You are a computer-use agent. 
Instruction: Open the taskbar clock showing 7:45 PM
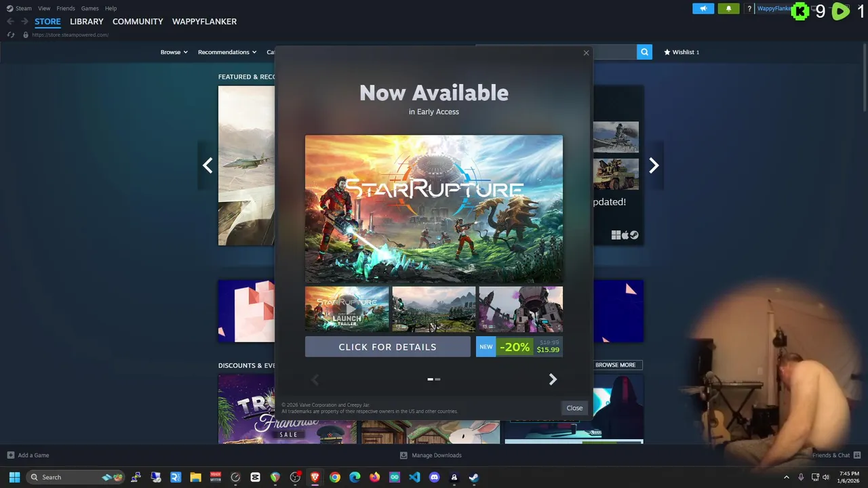(x=849, y=477)
